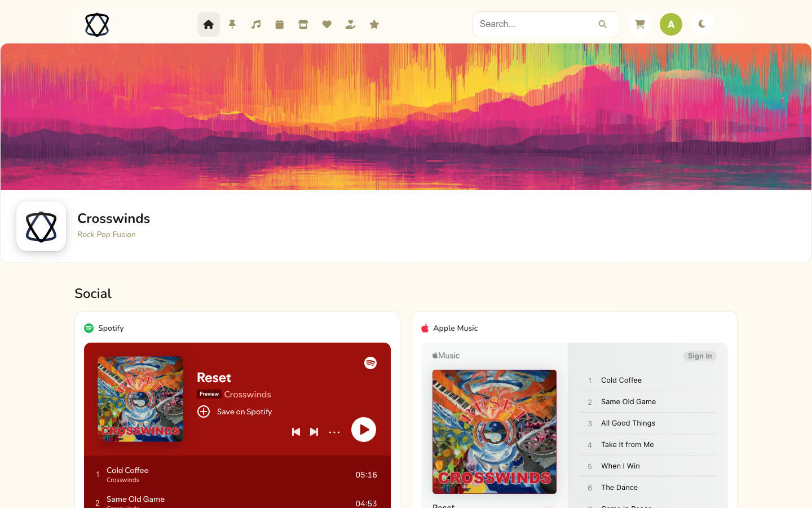Go to the Home nav icon

click(x=209, y=24)
